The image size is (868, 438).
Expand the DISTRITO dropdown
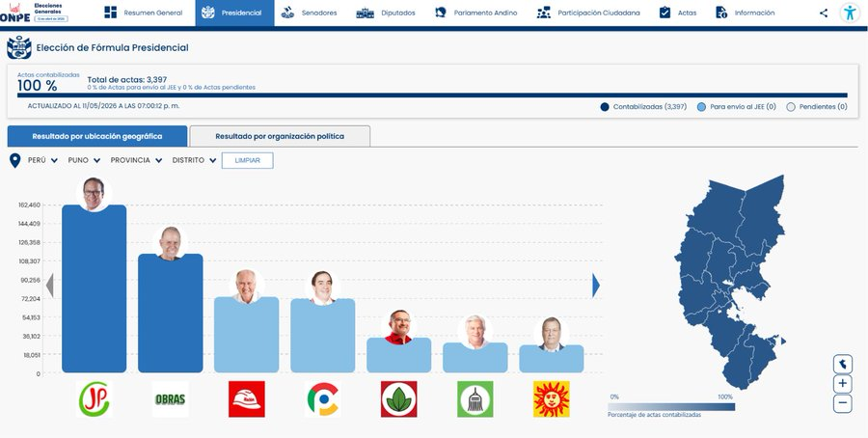click(x=194, y=160)
